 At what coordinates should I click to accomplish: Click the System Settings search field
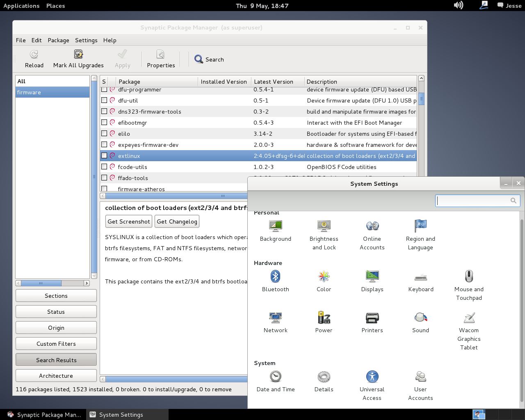(477, 201)
